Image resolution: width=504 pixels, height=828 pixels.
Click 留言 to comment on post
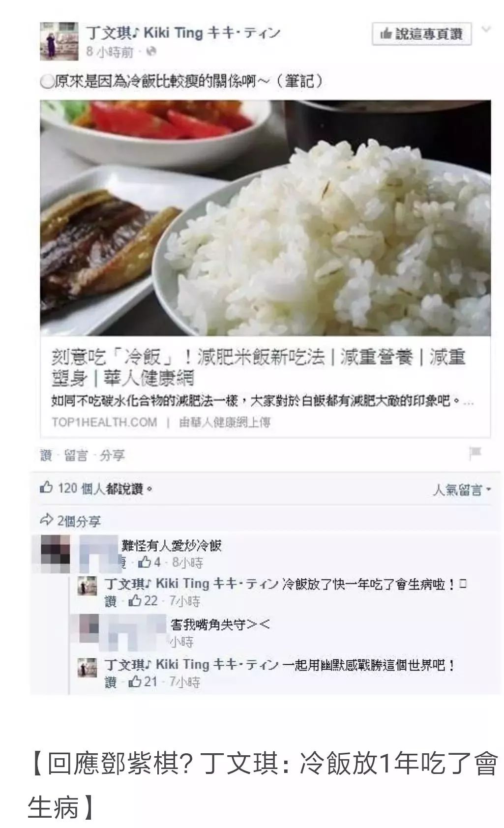pos(76,456)
